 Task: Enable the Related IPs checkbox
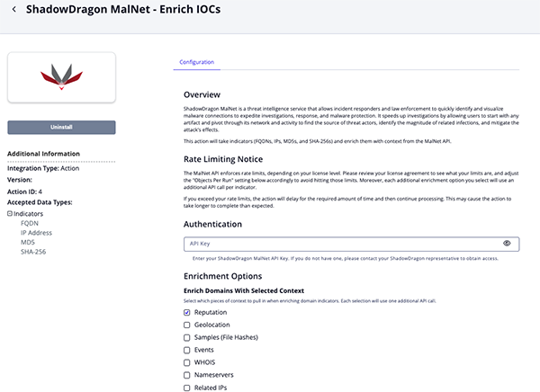(x=187, y=388)
